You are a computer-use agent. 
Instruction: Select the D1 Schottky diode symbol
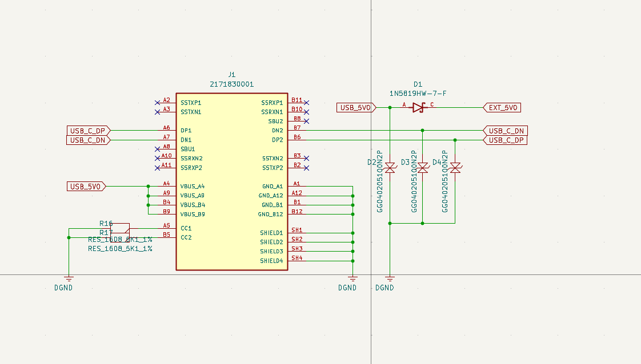[x=419, y=107]
